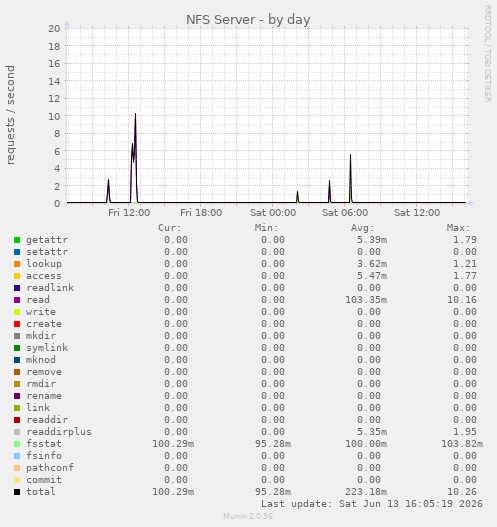Click the 'readlink' legend label
Image resolution: width=497 pixels, height=527 pixels.
(50, 288)
